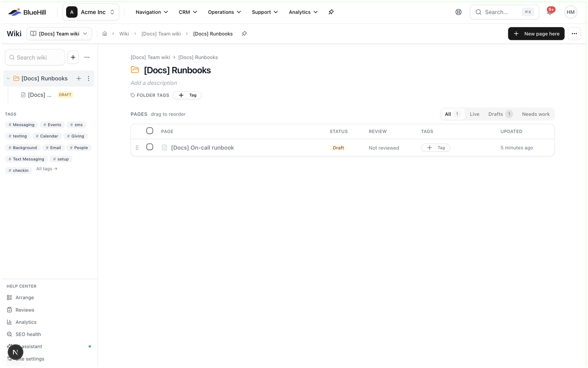Open the help lifebuoy icon

click(459, 12)
